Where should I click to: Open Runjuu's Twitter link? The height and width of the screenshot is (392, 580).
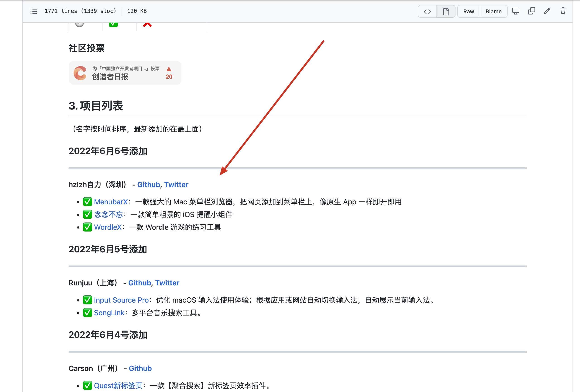[x=167, y=283]
